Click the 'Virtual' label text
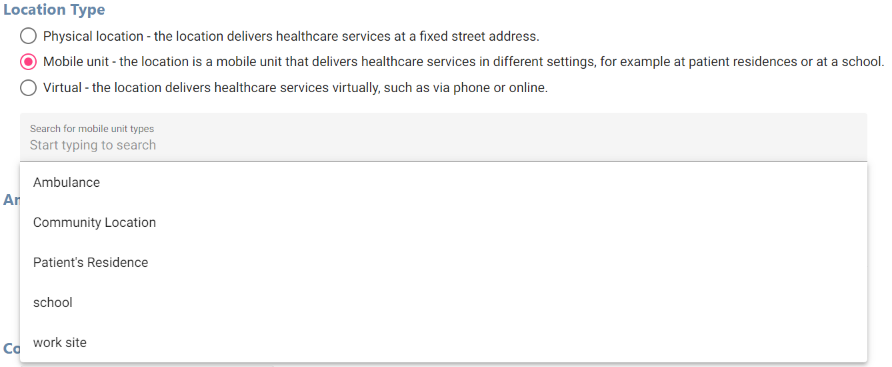 tap(62, 88)
